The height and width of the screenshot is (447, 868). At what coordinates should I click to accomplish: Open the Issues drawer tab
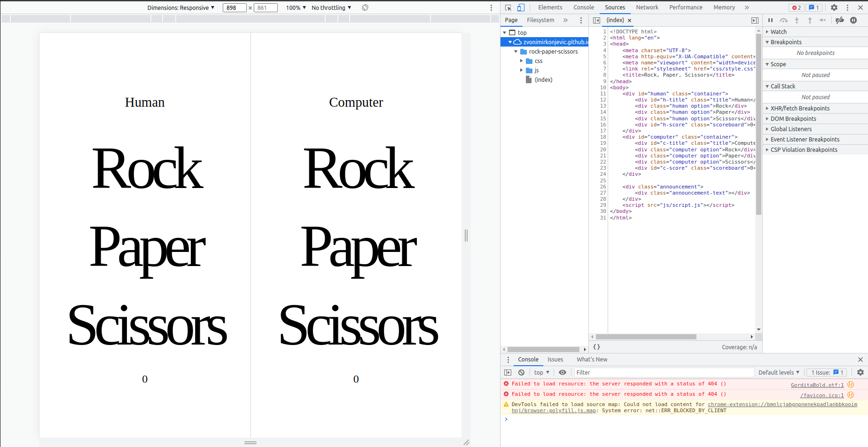coord(555,360)
